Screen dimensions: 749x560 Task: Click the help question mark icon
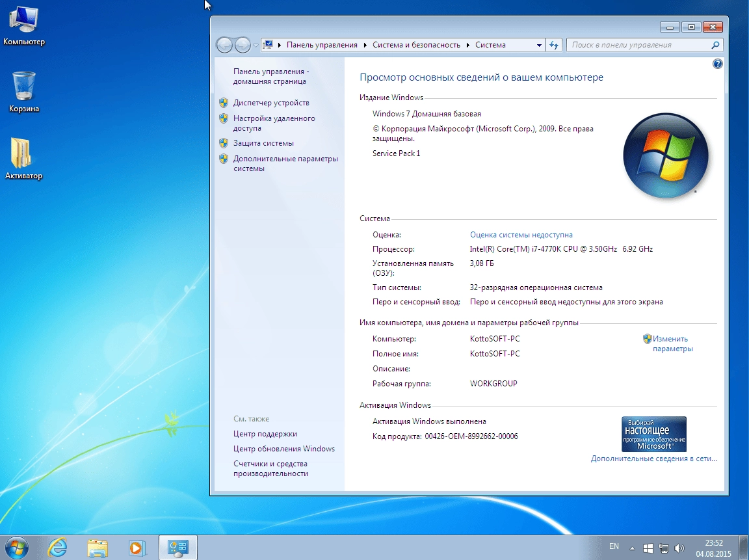click(717, 64)
